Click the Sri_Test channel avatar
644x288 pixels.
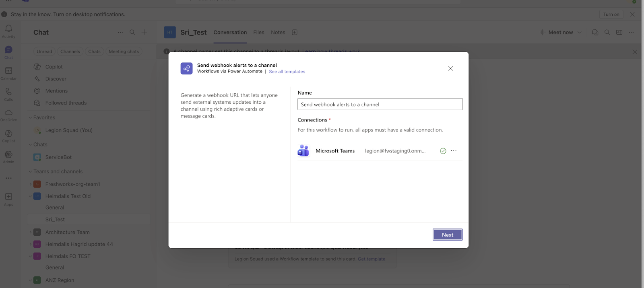[170, 32]
